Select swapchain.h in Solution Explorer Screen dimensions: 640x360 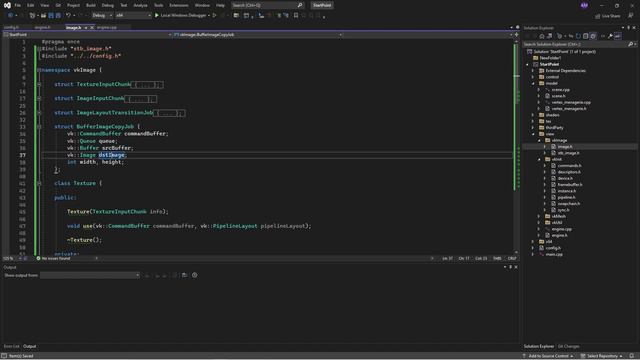pos(569,204)
